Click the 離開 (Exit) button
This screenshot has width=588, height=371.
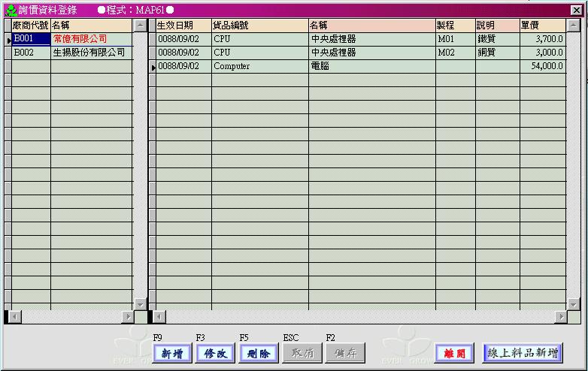point(453,353)
